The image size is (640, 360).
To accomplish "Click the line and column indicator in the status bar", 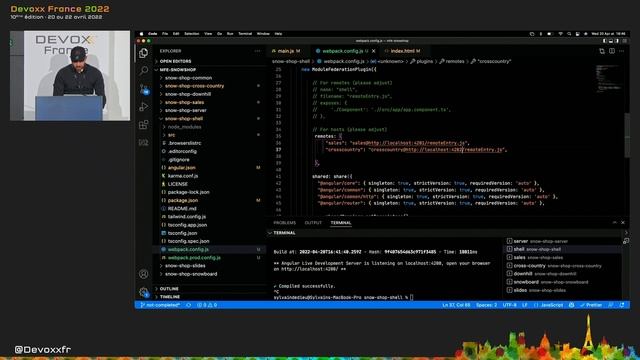I will [x=456, y=305].
